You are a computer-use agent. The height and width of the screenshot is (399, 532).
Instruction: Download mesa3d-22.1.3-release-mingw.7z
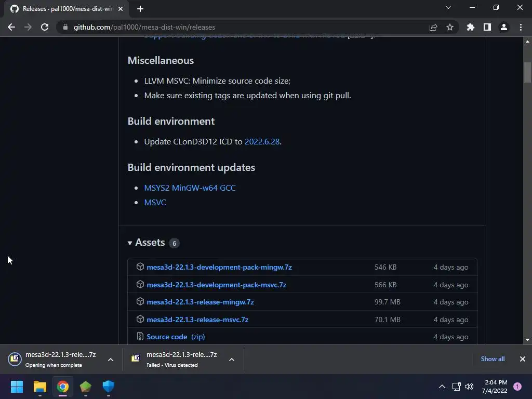coord(200,302)
